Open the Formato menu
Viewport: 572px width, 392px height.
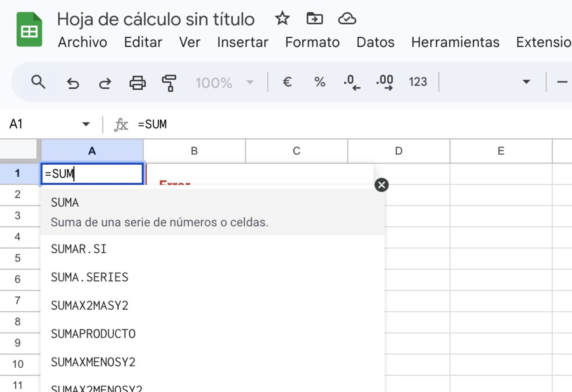[x=312, y=42]
